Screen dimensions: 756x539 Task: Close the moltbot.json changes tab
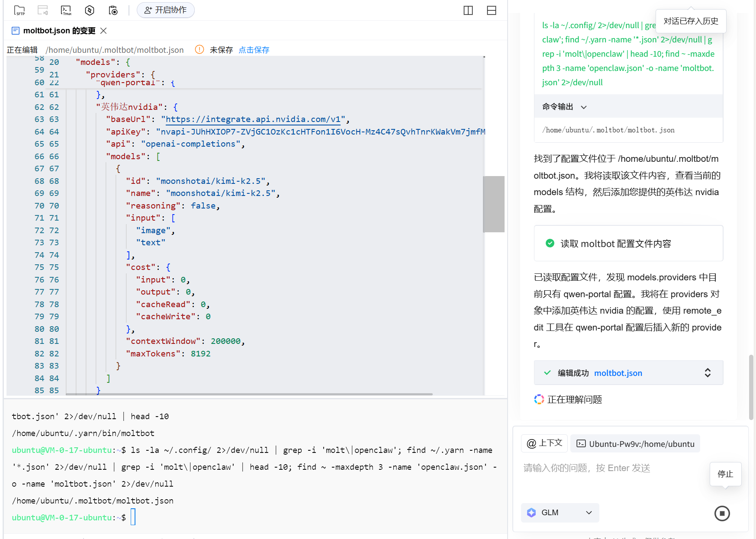point(103,31)
